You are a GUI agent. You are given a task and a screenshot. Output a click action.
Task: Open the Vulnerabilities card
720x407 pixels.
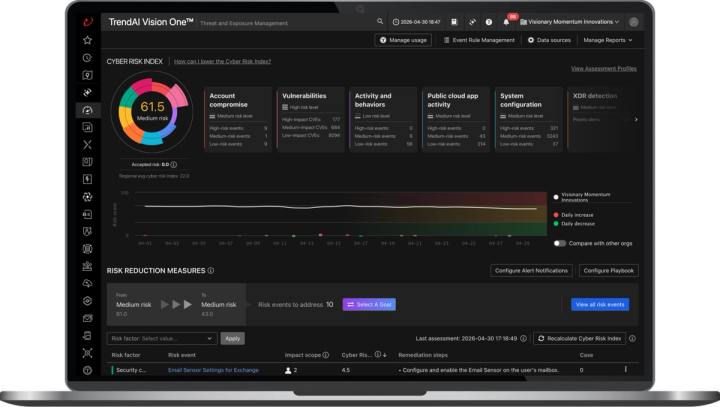tap(310, 119)
